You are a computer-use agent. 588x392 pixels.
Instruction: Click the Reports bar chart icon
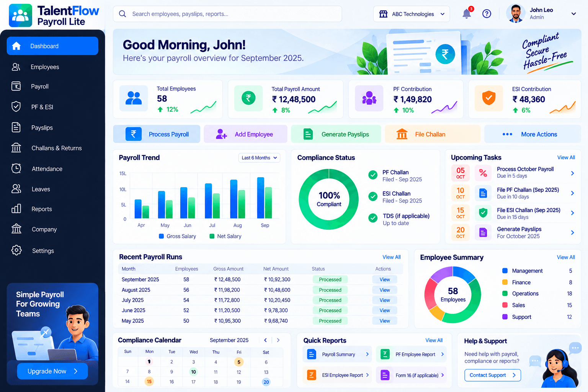click(16, 209)
